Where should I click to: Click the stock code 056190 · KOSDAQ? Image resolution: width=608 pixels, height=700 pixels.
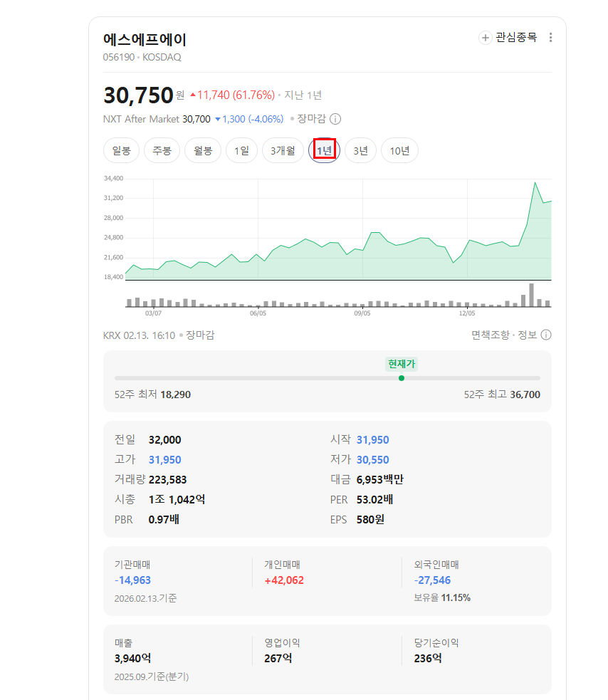pyautogui.click(x=142, y=57)
